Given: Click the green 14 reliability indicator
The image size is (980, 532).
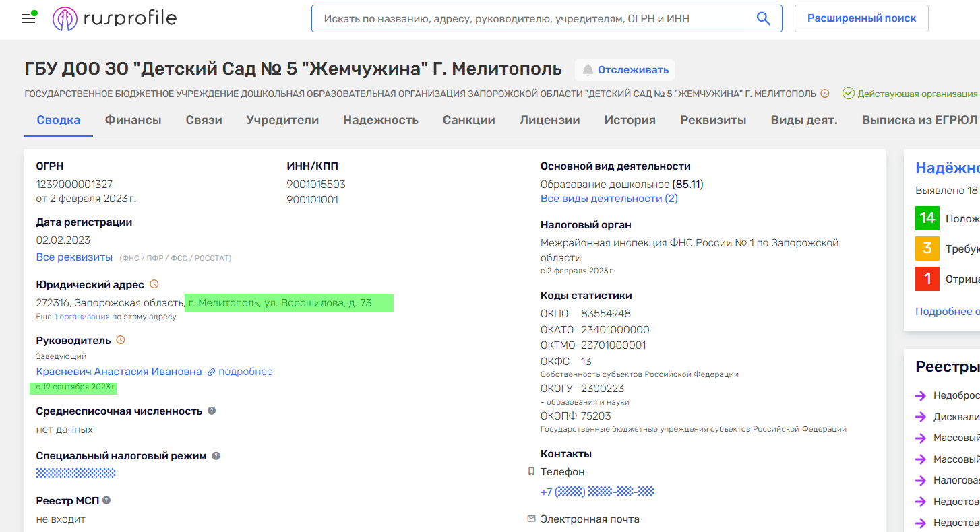Looking at the screenshot, I should pyautogui.click(x=927, y=218).
